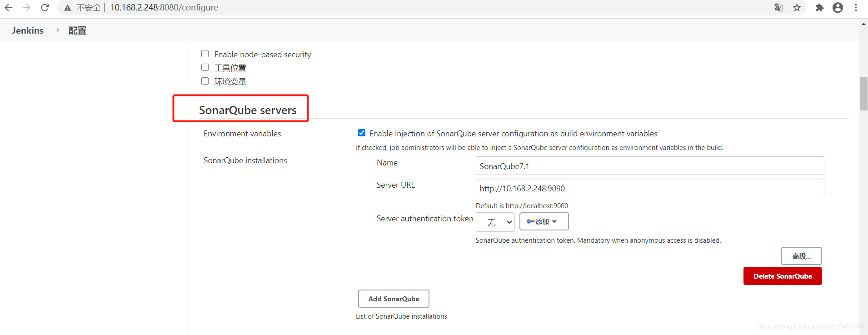
Task: Click the Name field containing SonarQube7.1
Action: 650,166
